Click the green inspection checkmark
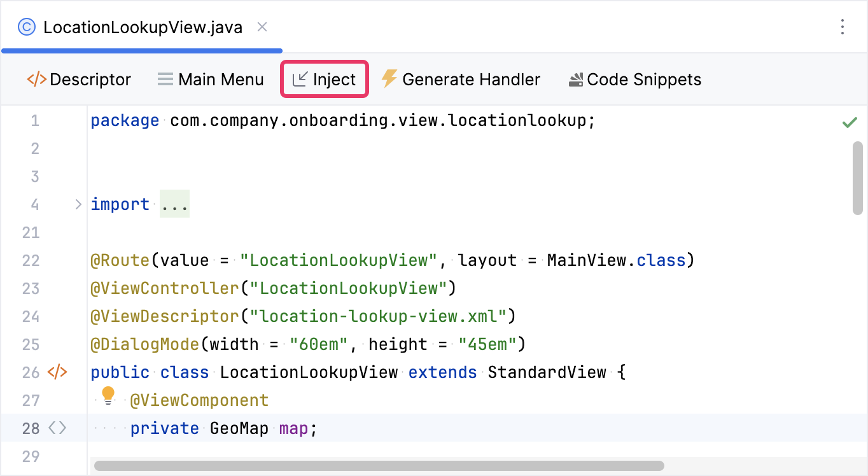The image size is (868, 476). (850, 122)
